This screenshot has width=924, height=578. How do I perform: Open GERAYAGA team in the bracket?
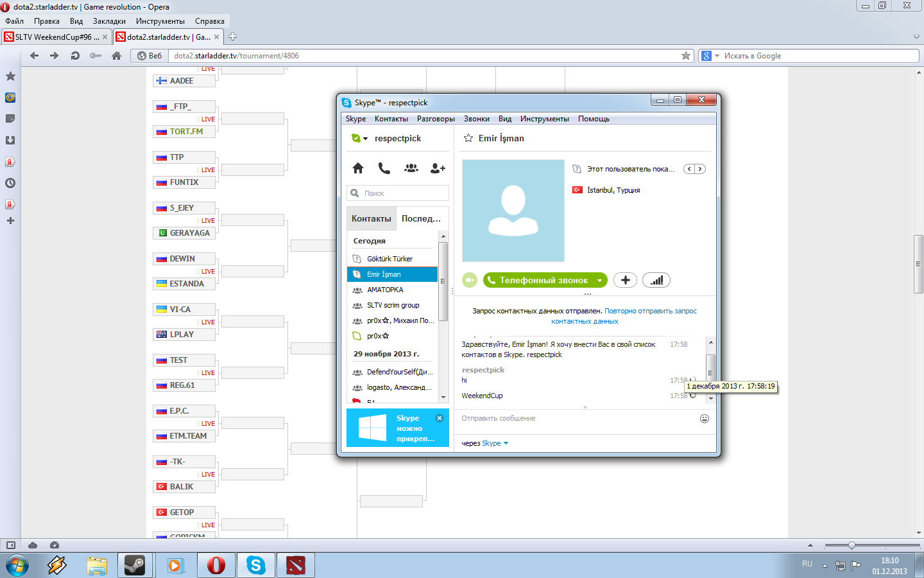point(184,233)
